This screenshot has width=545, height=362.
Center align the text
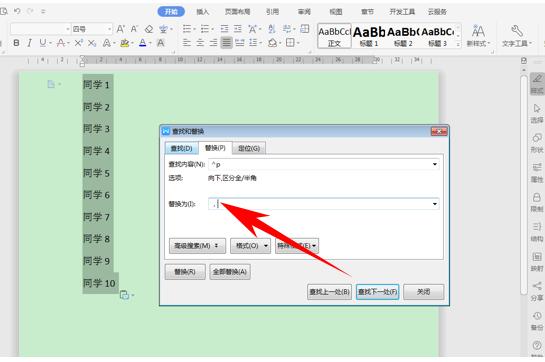tap(200, 43)
